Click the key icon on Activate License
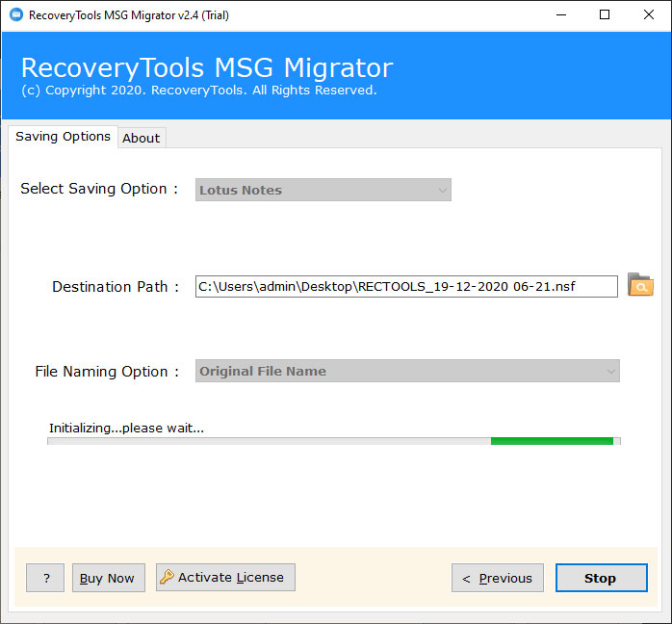Screen dimensions: 672x624 pos(167,577)
